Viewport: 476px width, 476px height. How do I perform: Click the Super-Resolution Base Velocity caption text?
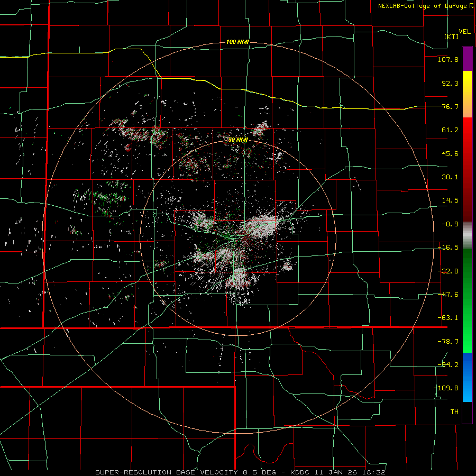click(241, 472)
